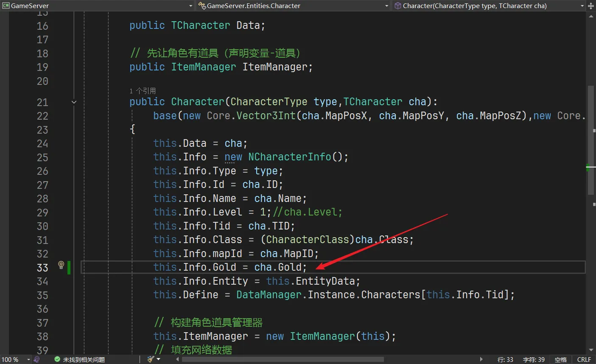This screenshot has width=596, height=364.
Task: Click the C# project icon next to GameServer
Action: pos(6,6)
